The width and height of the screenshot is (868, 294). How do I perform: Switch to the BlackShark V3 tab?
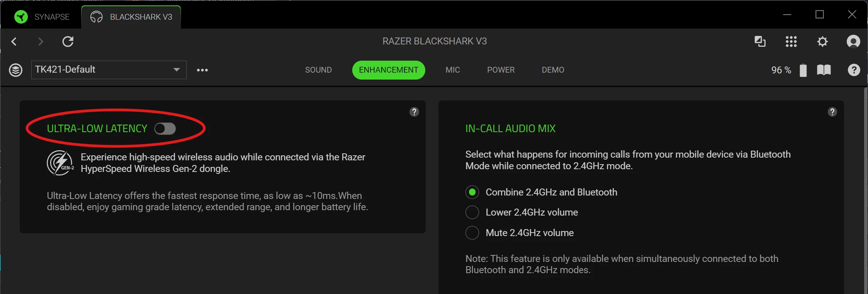(x=131, y=17)
